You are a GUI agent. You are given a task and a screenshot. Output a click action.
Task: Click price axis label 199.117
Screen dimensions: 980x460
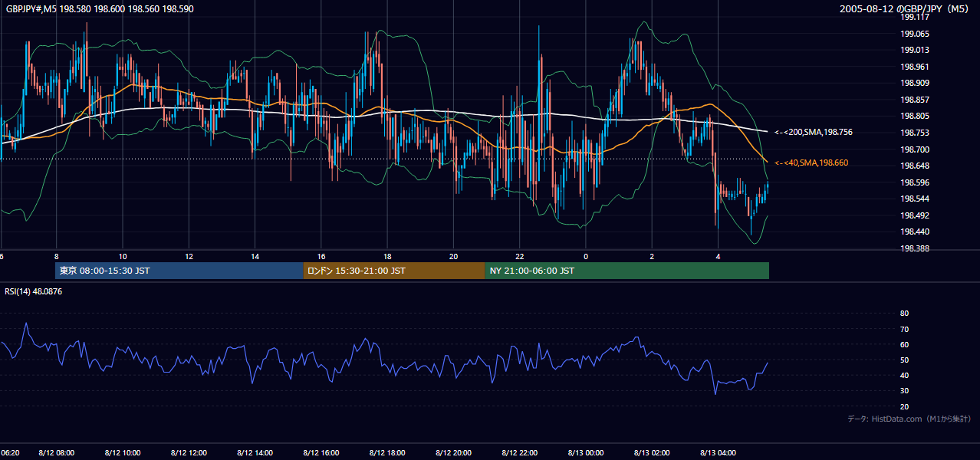point(915,17)
